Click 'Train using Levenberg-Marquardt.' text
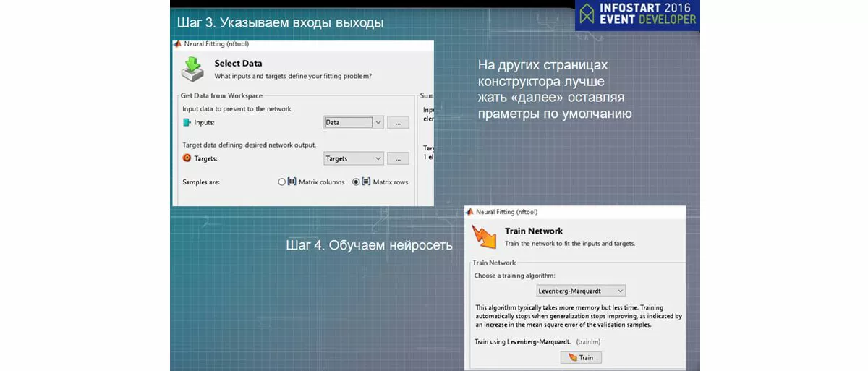Image resolution: width=868 pixels, height=371 pixels. [523, 341]
